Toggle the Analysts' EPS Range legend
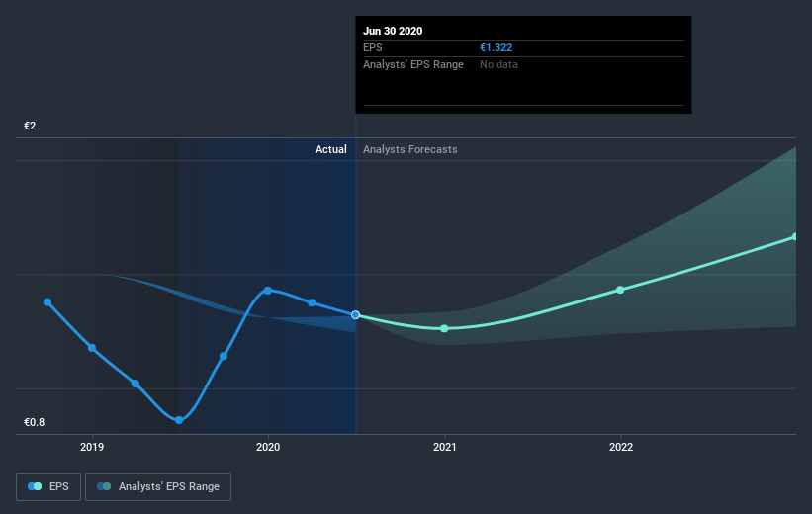 pyautogui.click(x=158, y=487)
